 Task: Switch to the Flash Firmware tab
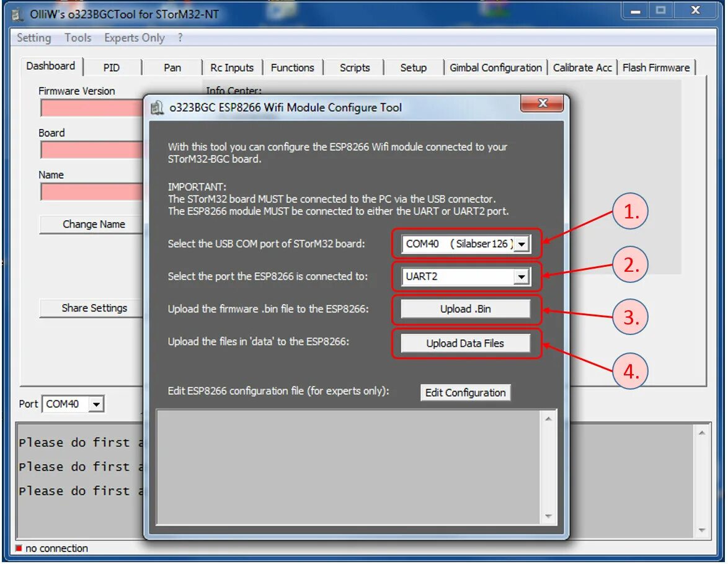point(655,68)
